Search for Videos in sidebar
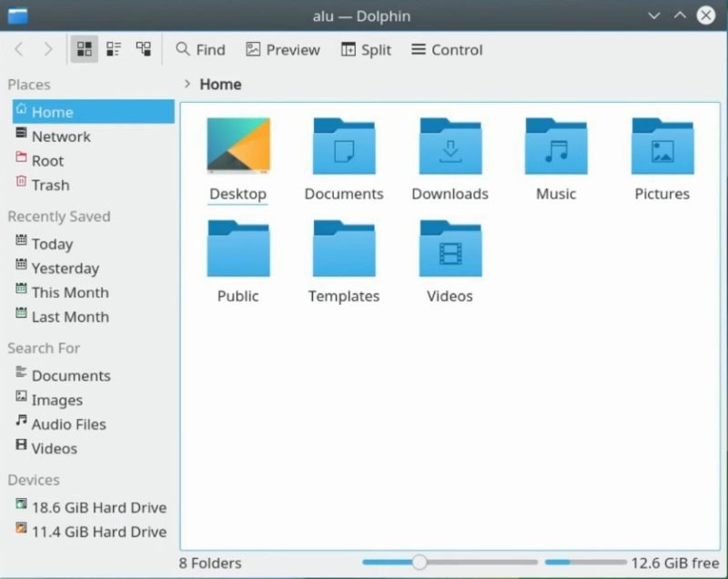728x579 pixels. pos(94,449)
